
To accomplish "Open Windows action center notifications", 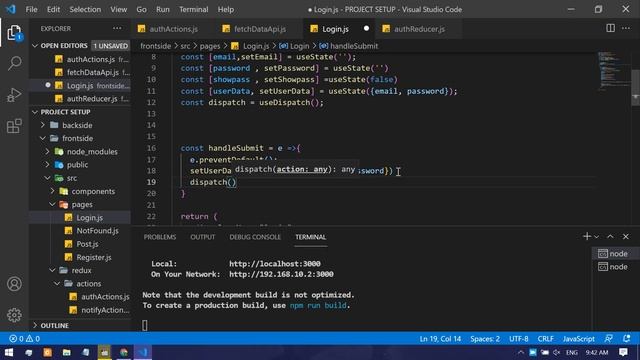I will point(623,352).
